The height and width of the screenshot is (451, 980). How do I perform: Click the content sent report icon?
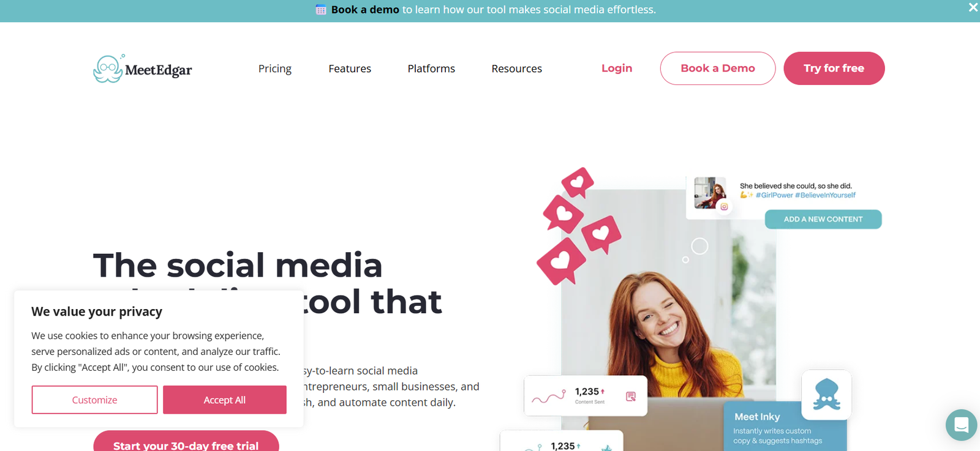(x=631, y=397)
